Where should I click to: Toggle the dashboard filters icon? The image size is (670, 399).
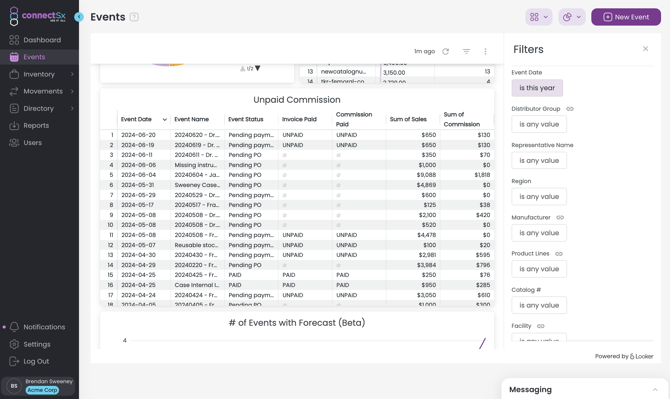pyautogui.click(x=466, y=51)
